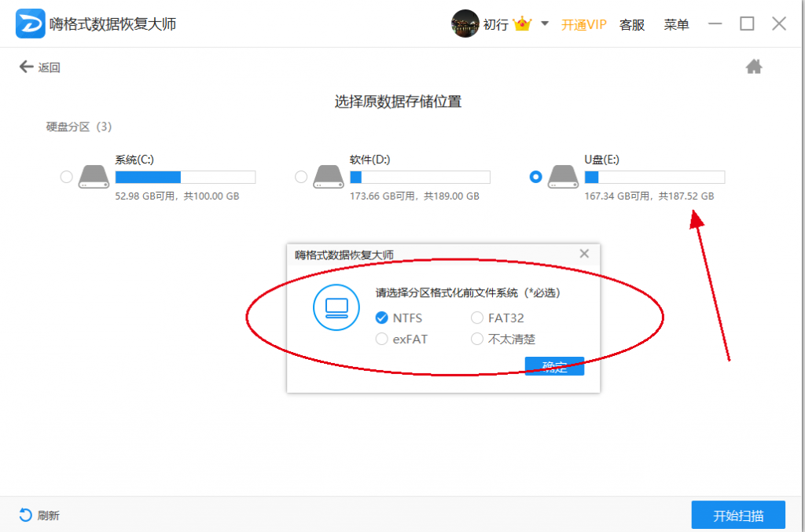The image size is (805, 532).
Task: Click 开通VIP link
Action: click(x=584, y=24)
